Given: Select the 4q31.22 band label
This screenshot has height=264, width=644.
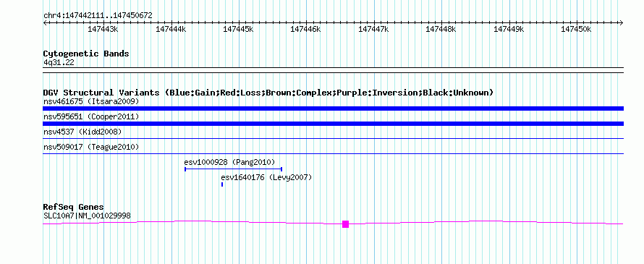Looking at the screenshot, I should point(59,63).
